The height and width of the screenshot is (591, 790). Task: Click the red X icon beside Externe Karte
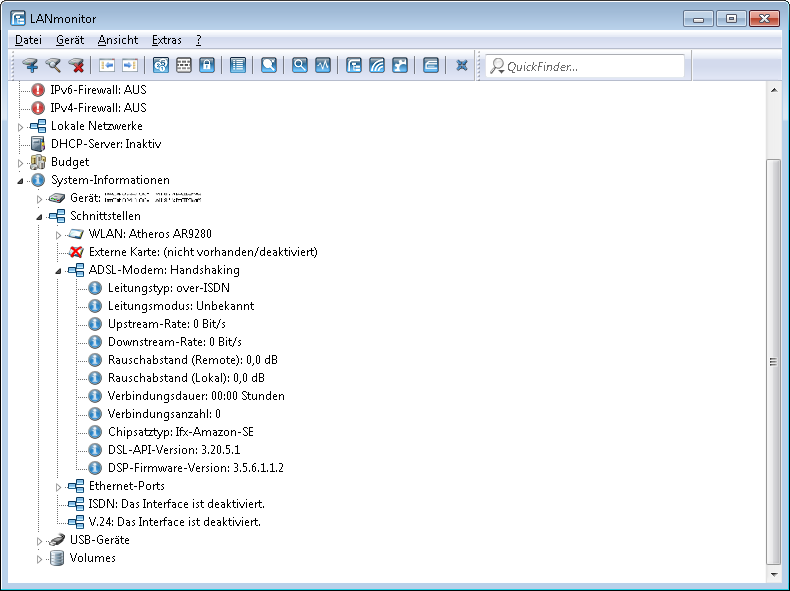[x=76, y=252]
